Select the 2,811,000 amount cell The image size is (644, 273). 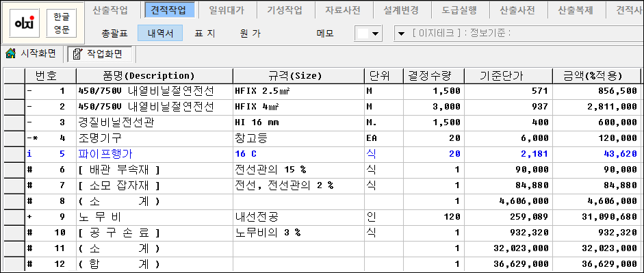pos(596,107)
